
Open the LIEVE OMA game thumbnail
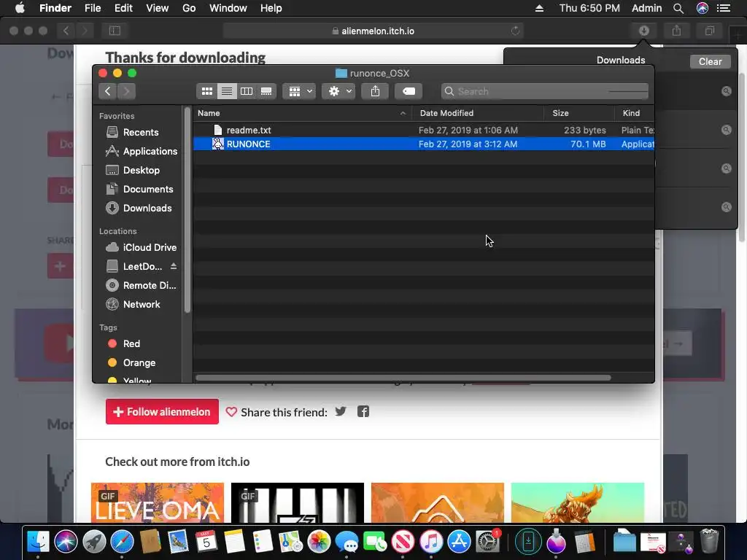158,503
